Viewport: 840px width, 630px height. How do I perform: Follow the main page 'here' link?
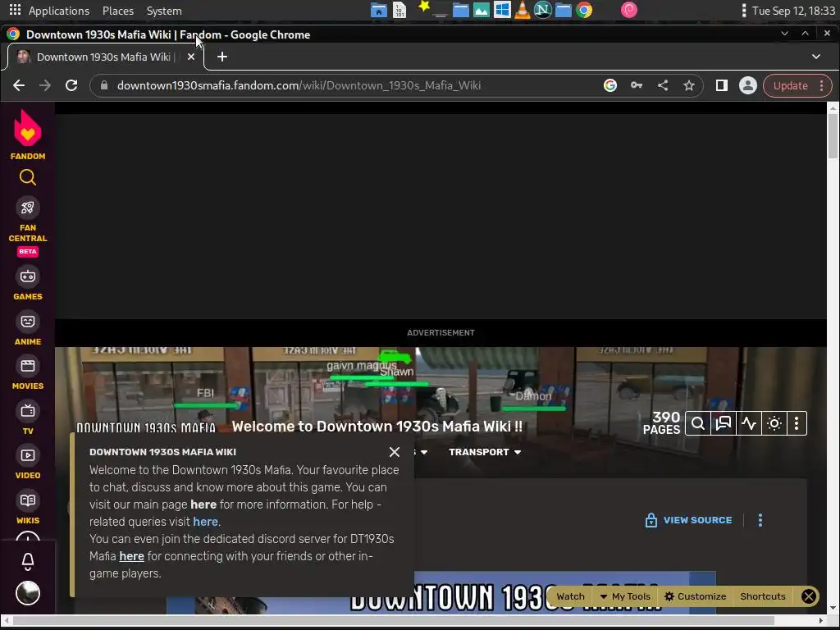pyautogui.click(x=203, y=504)
